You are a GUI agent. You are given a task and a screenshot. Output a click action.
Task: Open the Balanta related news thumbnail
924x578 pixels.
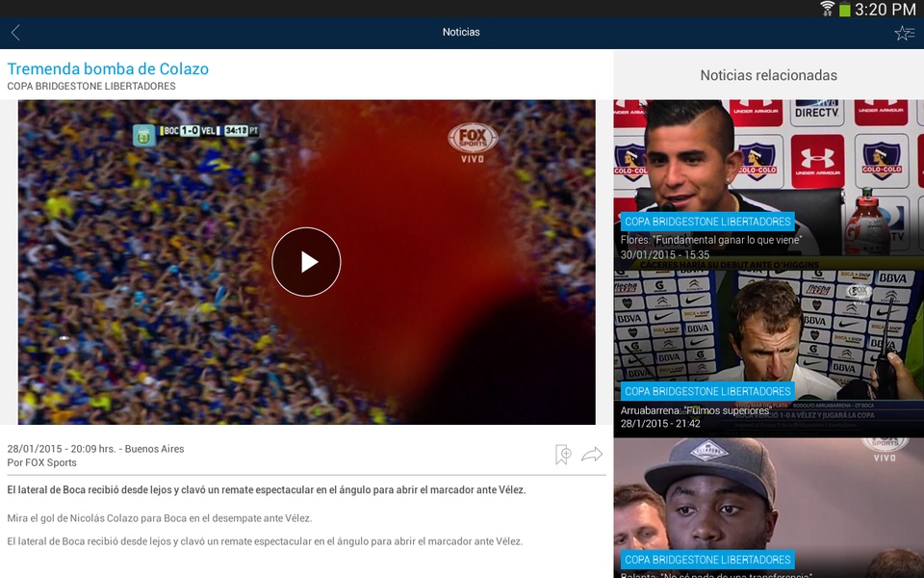click(x=768, y=508)
